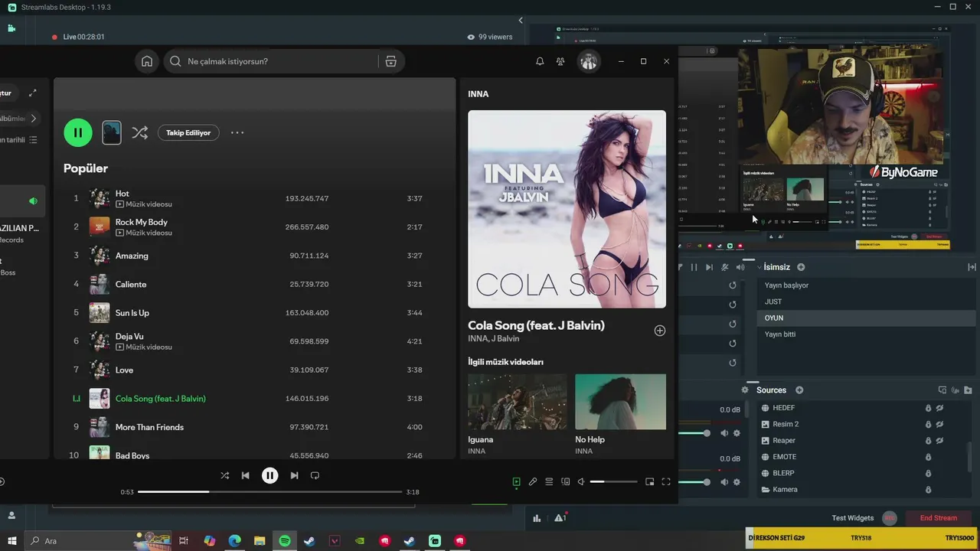The width and height of the screenshot is (980, 551).
Task: Skip to the next track
Action: [294, 475]
